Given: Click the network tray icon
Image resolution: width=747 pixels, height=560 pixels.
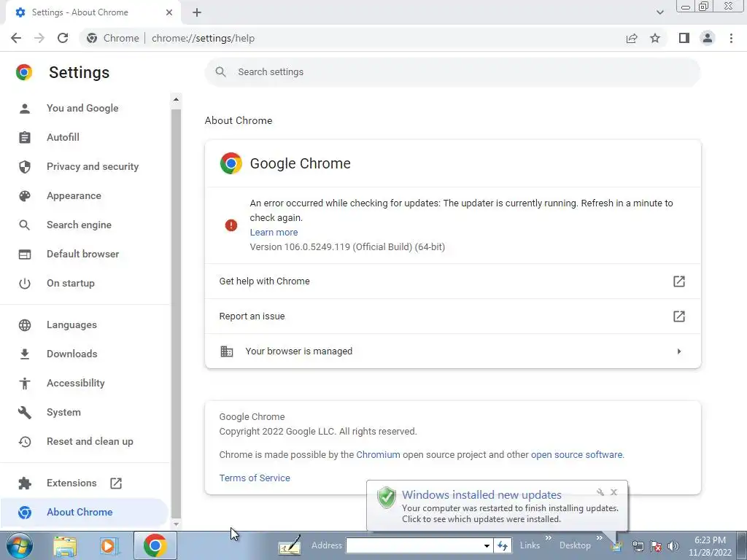Looking at the screenshot, I should (638, 546).
